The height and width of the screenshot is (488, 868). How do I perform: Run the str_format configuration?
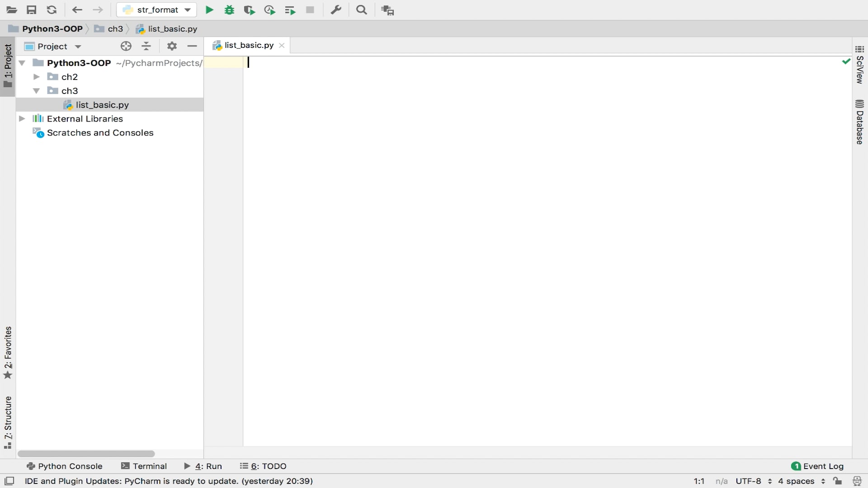(209, 10)
